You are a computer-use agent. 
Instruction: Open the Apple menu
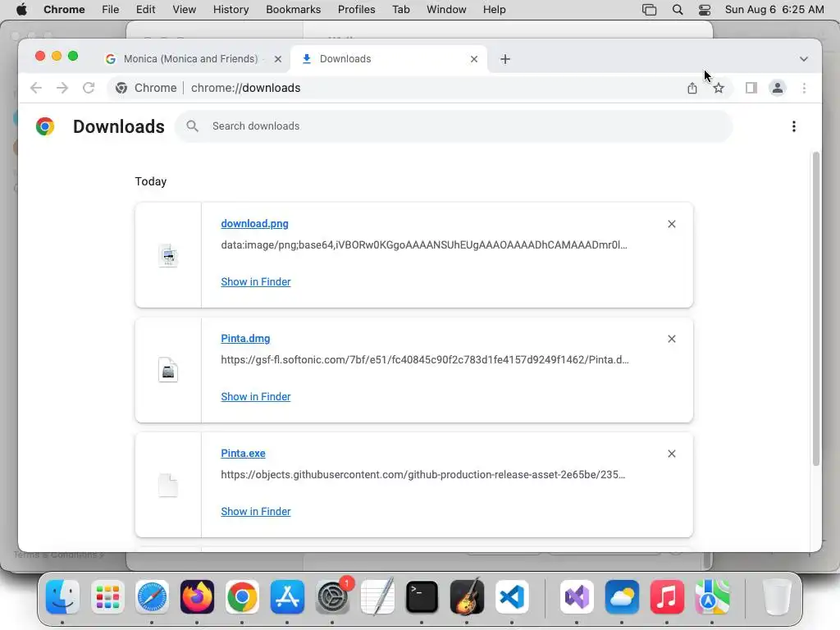point(21,10)
